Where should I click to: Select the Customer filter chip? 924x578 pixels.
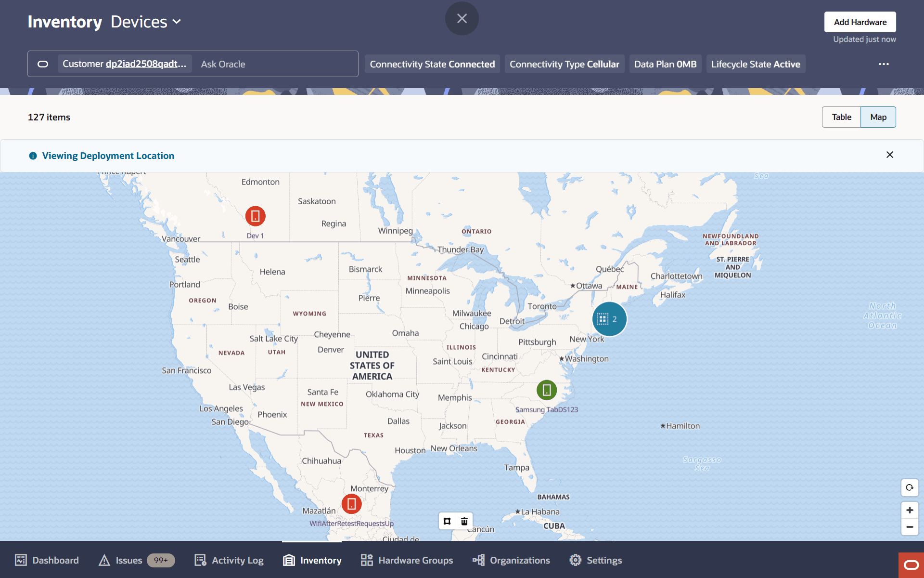pos(125,64)
